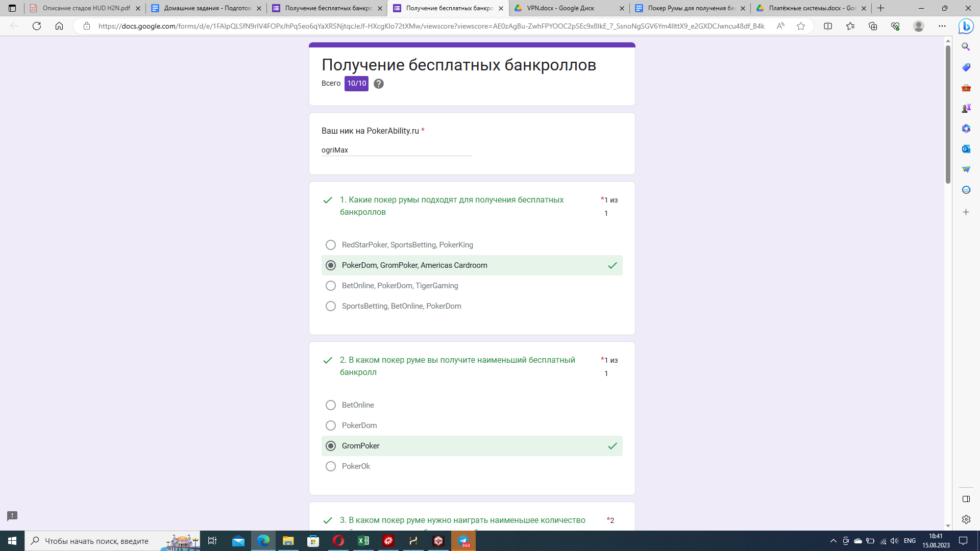Click the browser refresh icon
The height and width of the screenshot is (551, 980).
tap(37, 26)
